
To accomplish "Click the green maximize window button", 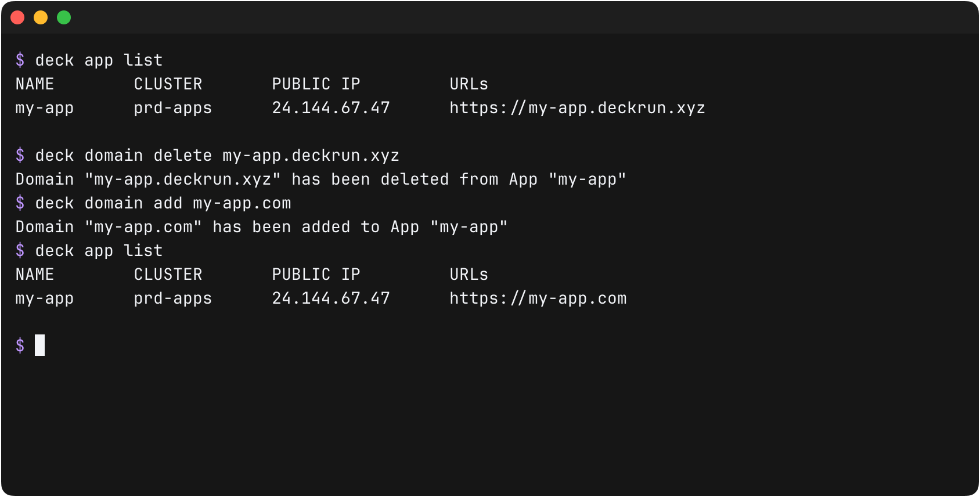I will [x=64, y=17].
